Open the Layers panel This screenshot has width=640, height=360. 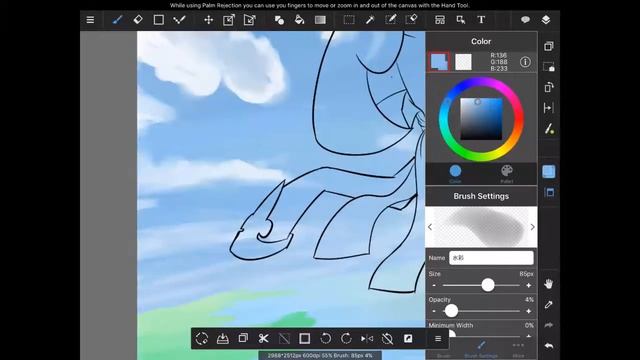(546, 20)
